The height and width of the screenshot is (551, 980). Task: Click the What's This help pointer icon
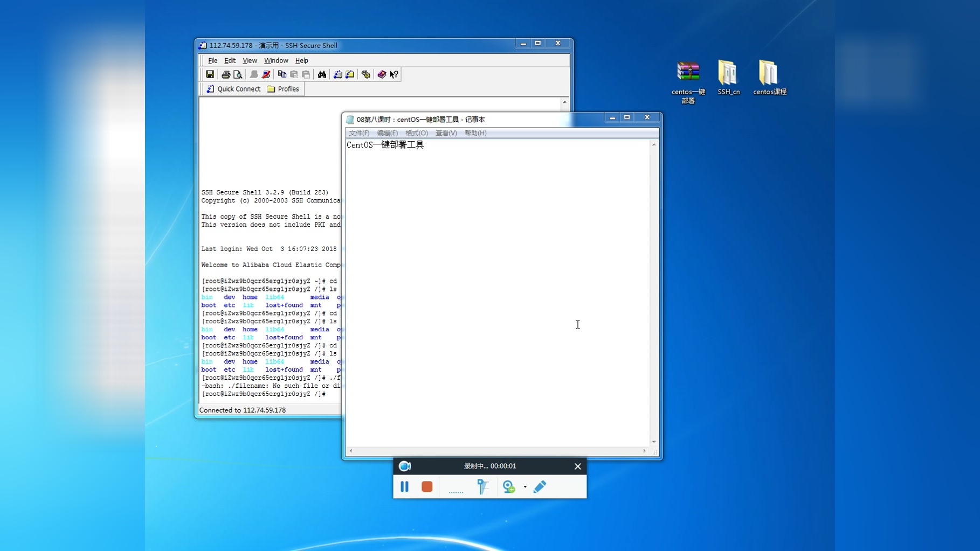tap(394, 74)
